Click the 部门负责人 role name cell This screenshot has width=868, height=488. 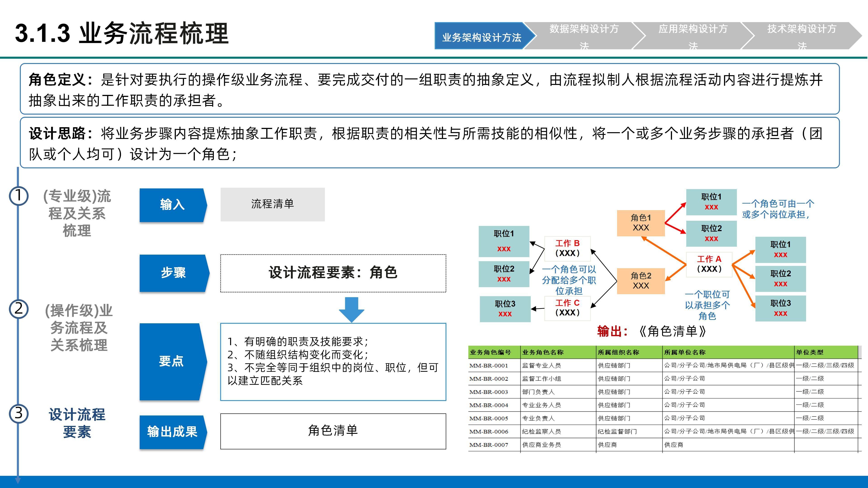558,392
